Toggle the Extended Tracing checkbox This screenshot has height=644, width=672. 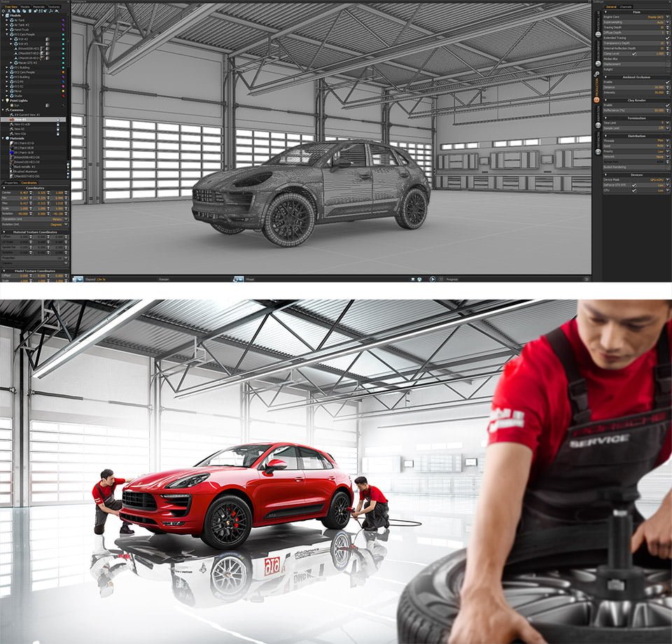point(667,38)
